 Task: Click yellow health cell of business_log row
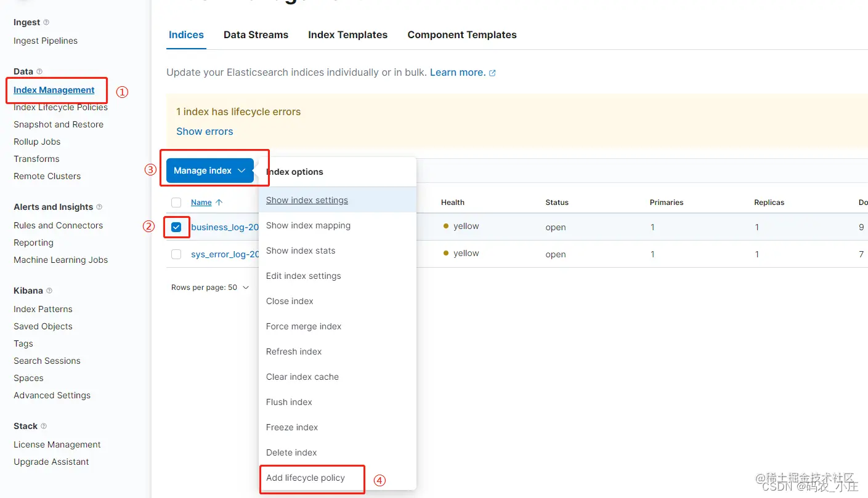tap(461, 226)
